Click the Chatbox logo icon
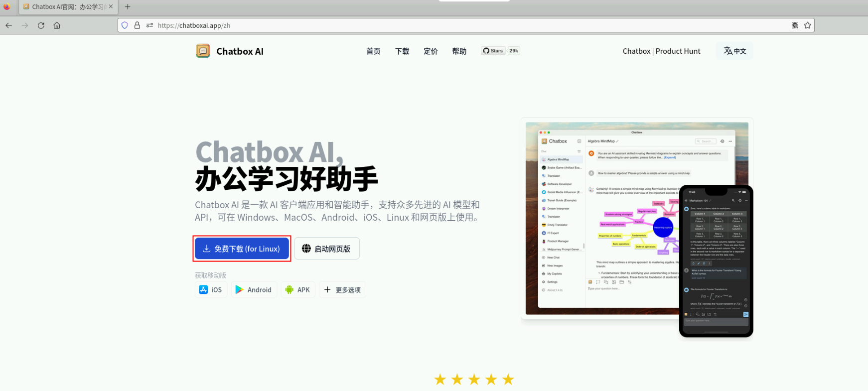Image resolution: width=868 pixels, height=391 pixels. (x=203, y=51)
